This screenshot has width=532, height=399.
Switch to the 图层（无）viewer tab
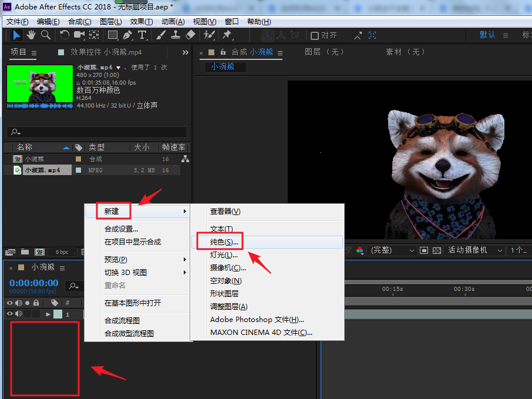324,52
